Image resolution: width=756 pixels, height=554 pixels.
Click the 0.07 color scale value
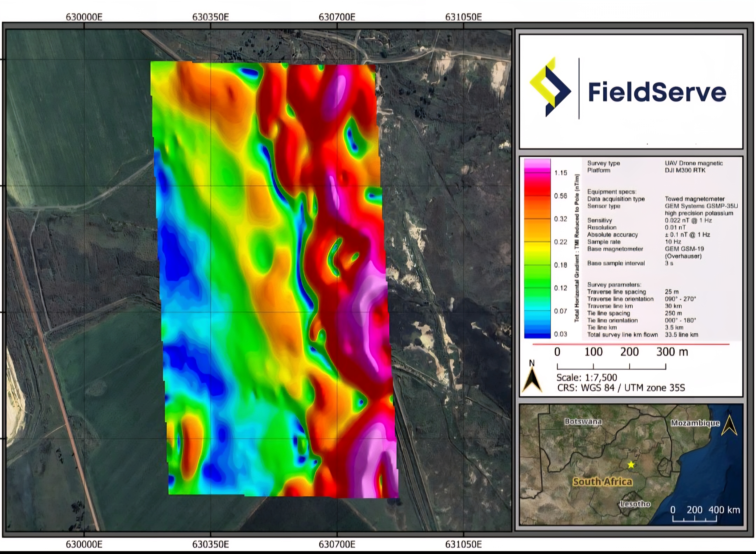561,311
